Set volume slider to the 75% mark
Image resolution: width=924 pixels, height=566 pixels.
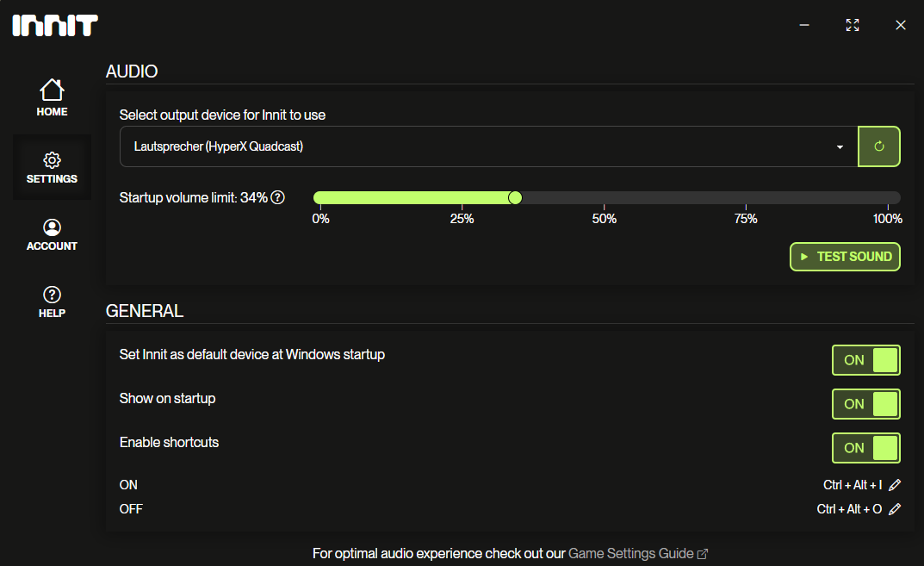[746, 198]
